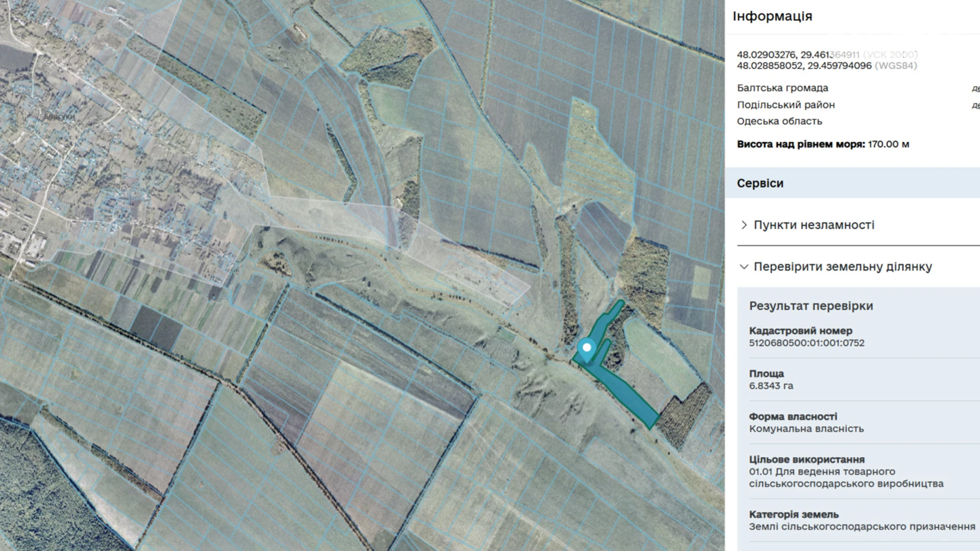Click the Землі сільськогосподарського призначення category text
This screenshot has height=551, width=980.
pyautogui.click(x=861, y=527)
